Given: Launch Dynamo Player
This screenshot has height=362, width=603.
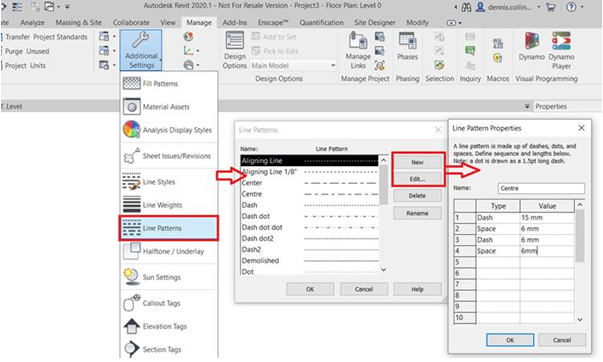Looking at the screenshot, I should (x=561, y=50).
